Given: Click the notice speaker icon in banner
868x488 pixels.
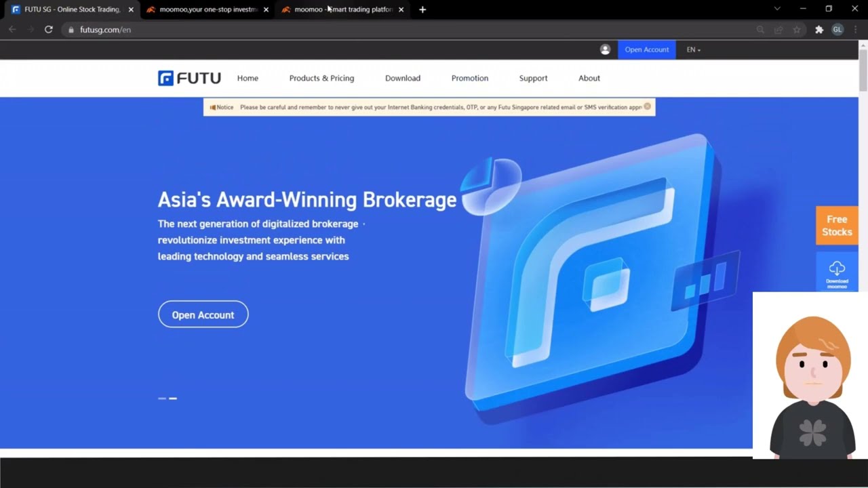Looking at the screenshot, I should click(x=212, y=107).
